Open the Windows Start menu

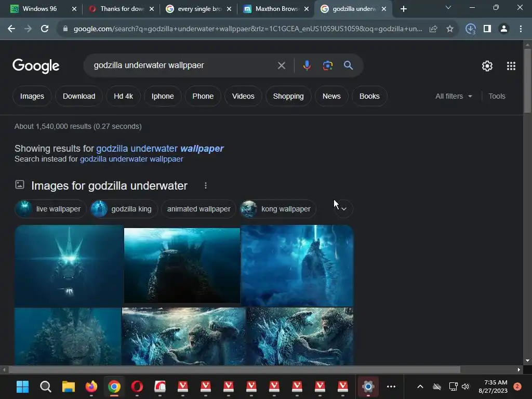pos(23,387)
